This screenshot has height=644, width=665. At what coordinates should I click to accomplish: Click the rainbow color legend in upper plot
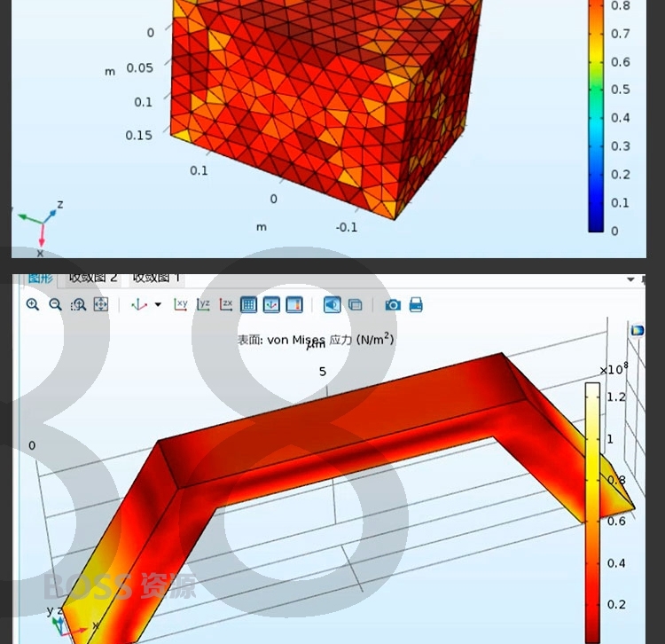click(596, 116)
